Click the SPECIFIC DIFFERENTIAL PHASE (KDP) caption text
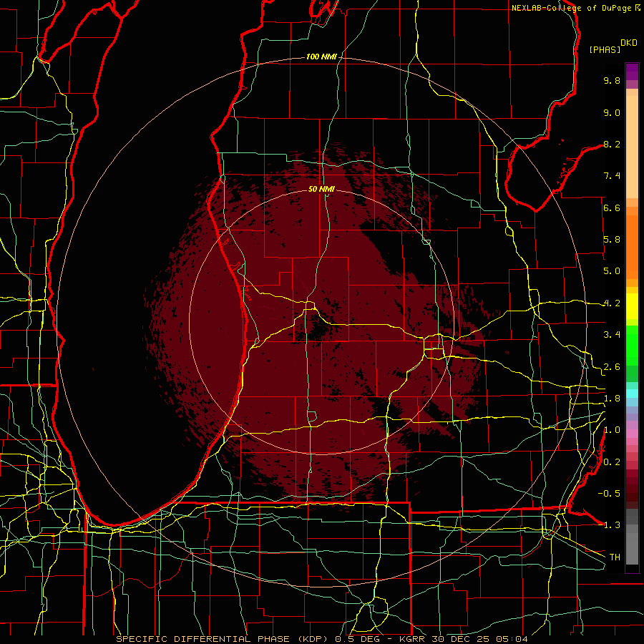 pos(223,639)
